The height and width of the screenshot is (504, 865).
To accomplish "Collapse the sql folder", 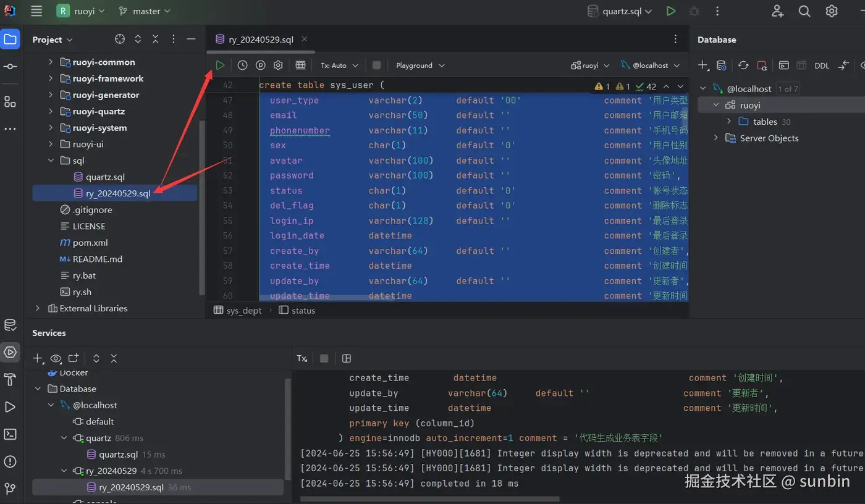I will coord(51,161).
